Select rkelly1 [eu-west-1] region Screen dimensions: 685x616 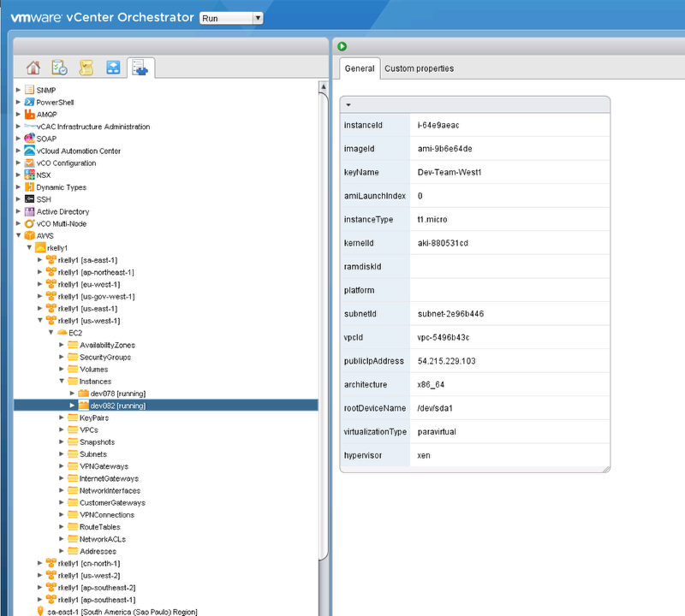89,284
